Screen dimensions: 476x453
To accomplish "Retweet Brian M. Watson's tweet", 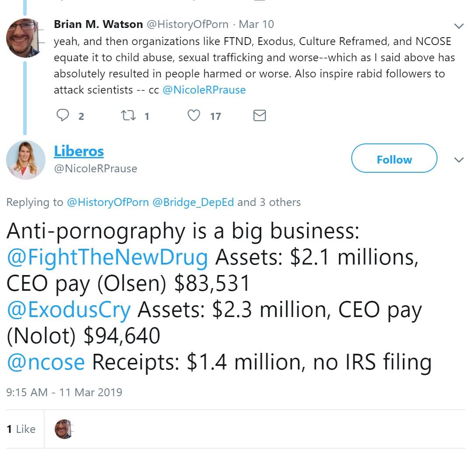I will [x=128, y=115].
